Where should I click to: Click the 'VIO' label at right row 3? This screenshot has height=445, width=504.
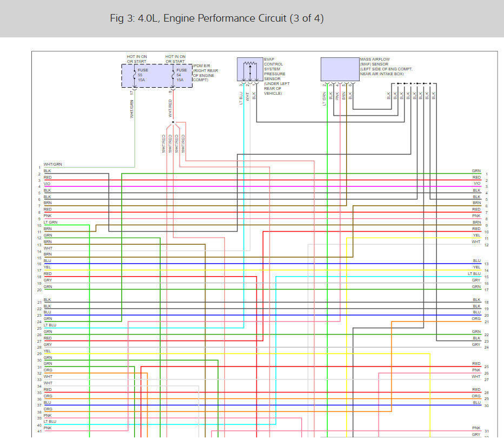tap(477, 184)
